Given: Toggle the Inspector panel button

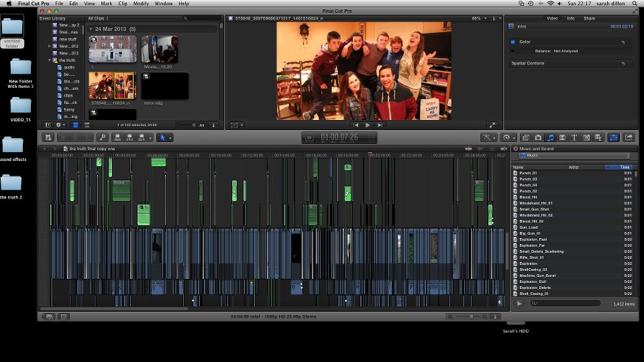Looking at the screenshot, I should (x=613, y=137).
